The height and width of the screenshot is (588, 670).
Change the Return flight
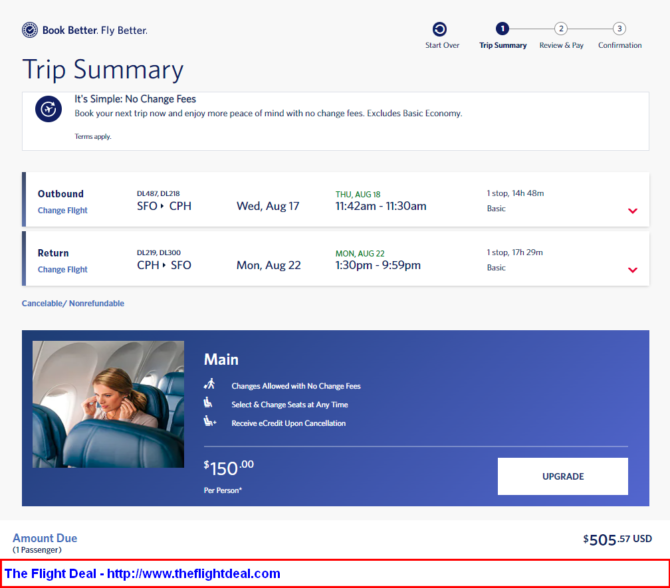coord(62,269)
